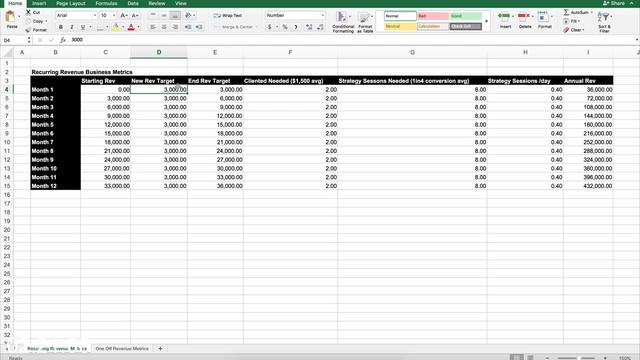Image resolution: width=640 pixels, height=360 pixels.
Task: Decrease font size with the smaller A icon
Action: tap(135, 16)
